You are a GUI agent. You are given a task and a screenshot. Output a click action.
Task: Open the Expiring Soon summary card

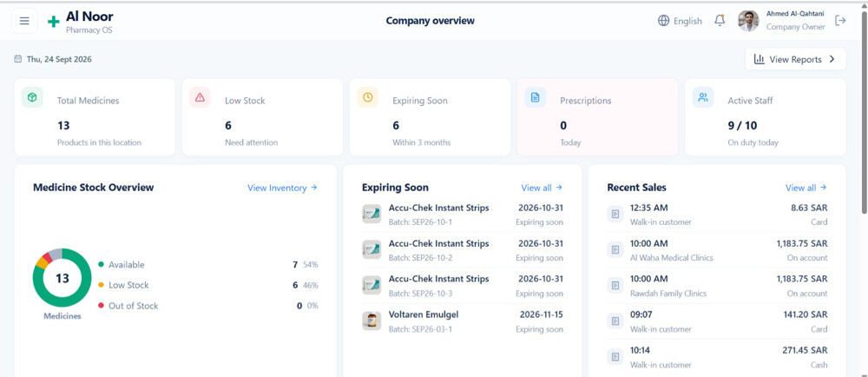click(431, 116)
